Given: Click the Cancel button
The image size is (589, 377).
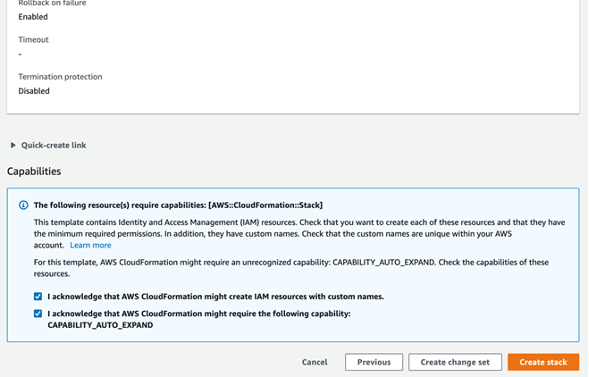Looking at the screenshot, I should (x=314, y=362).
